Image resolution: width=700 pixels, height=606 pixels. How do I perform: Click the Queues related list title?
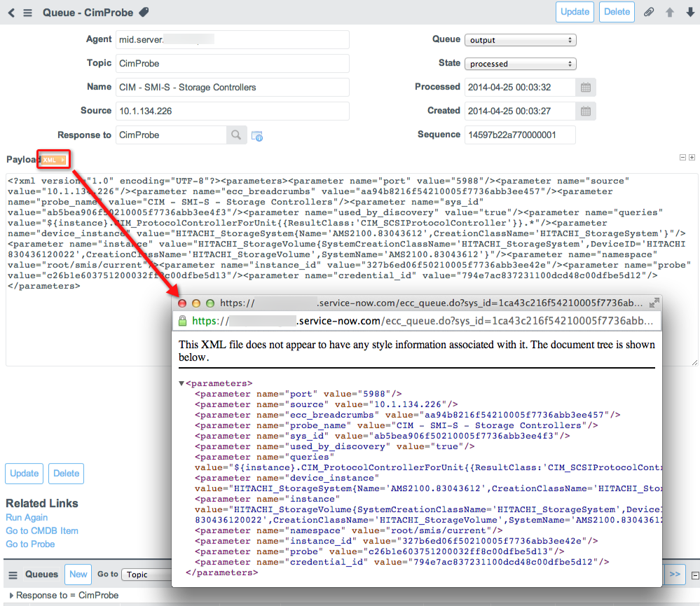click(x=41, y=574)
